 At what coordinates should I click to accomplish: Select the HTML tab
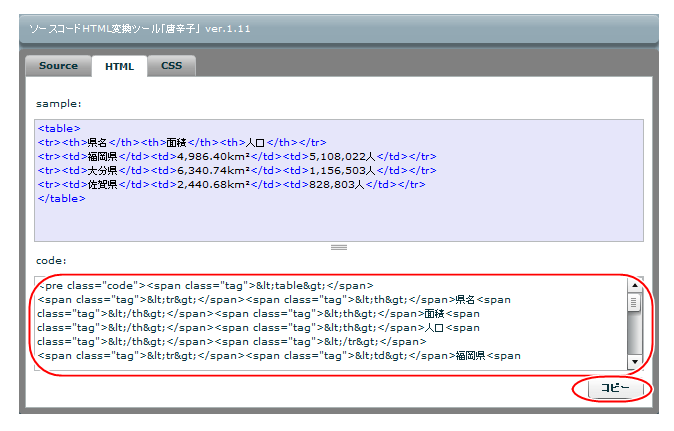[x=119, y=66]
